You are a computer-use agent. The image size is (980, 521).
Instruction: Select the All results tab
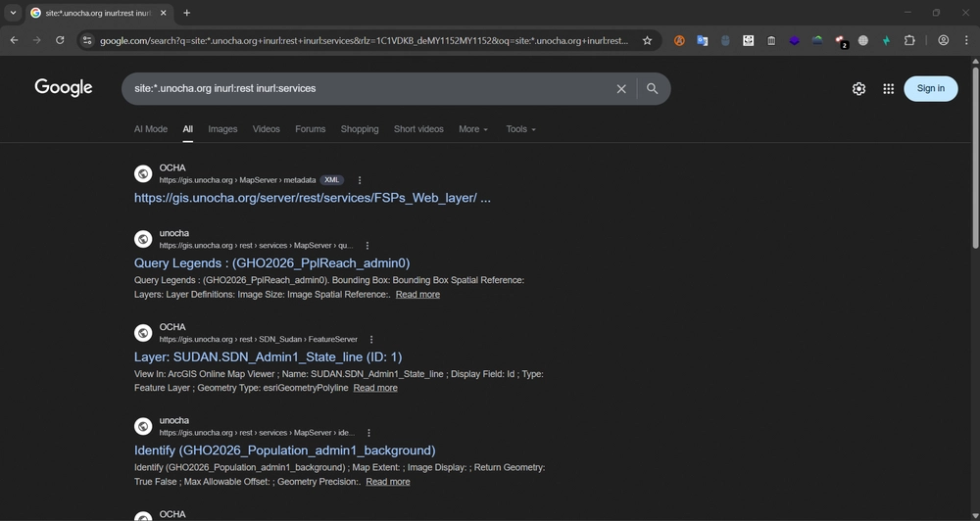[x=187, y=128]
